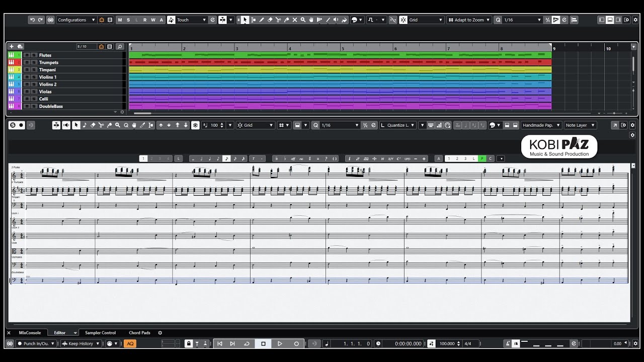
Task: Open the top toolbar Grid snap type dropdown
Action: coord(426,20)
